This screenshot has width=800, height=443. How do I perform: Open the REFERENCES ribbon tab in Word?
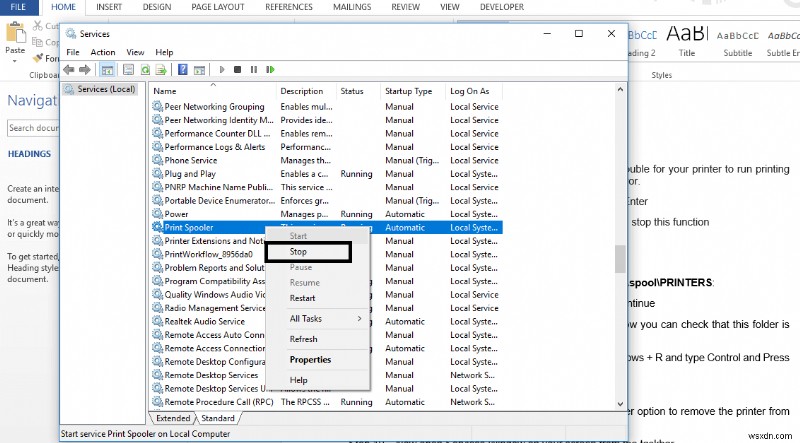[289, 7]
